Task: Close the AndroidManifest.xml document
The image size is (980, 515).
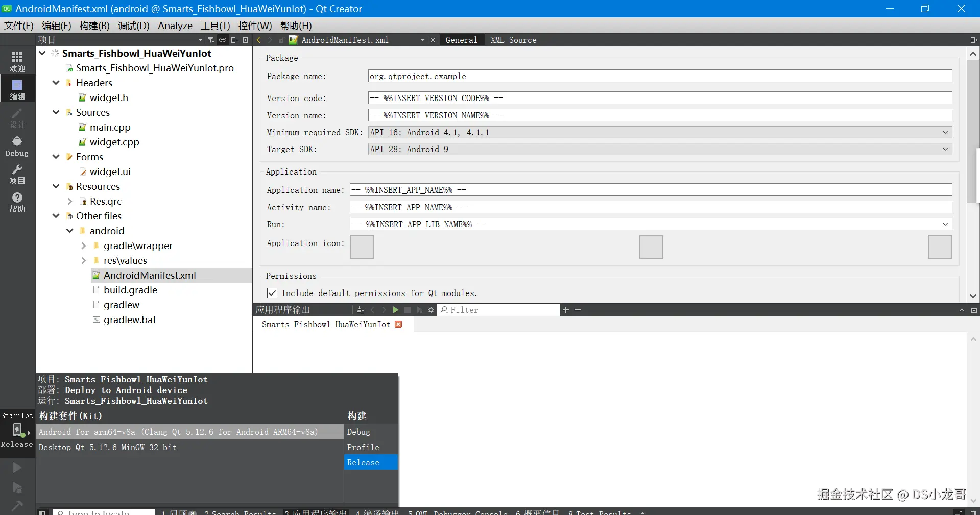Action: [x=433, y=40]
